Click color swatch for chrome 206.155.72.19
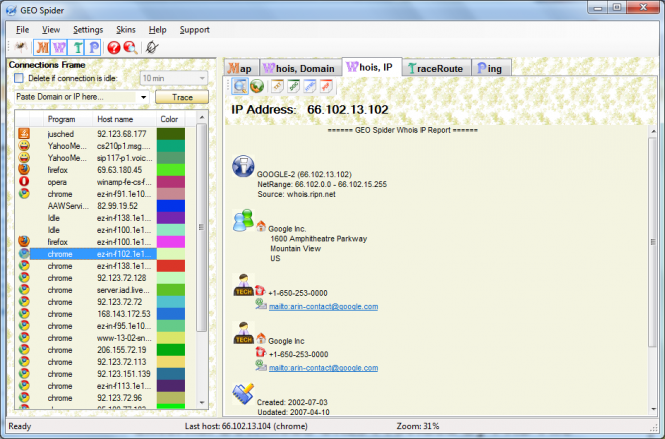The height and width of the screenshot is (439, 665). point(171,350)
